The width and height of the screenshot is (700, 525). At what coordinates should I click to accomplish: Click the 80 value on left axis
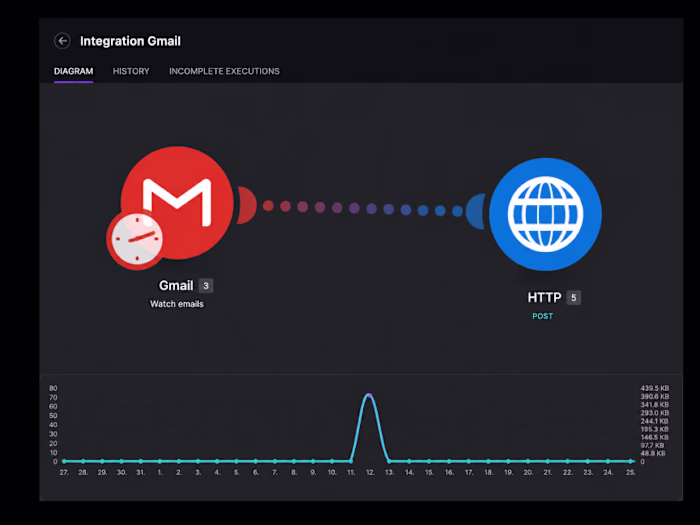[53, 388]
